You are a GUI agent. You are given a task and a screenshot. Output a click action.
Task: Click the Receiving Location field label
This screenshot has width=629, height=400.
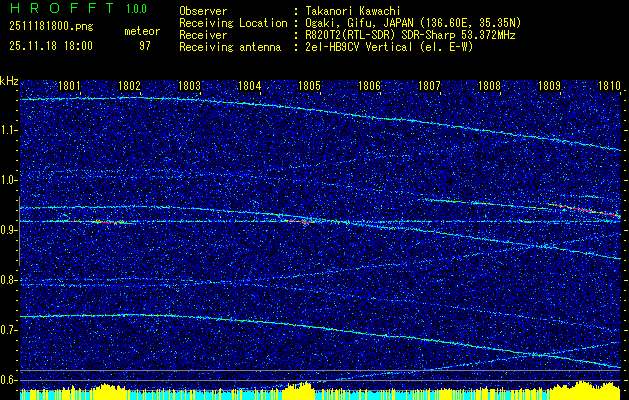click(x=233, y=23)
